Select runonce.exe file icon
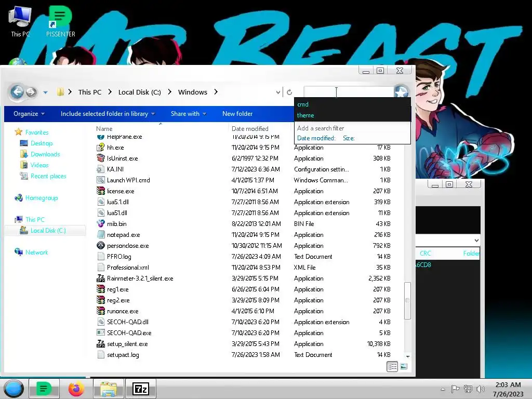Viewport: 532px width, 399px height. 100,311
